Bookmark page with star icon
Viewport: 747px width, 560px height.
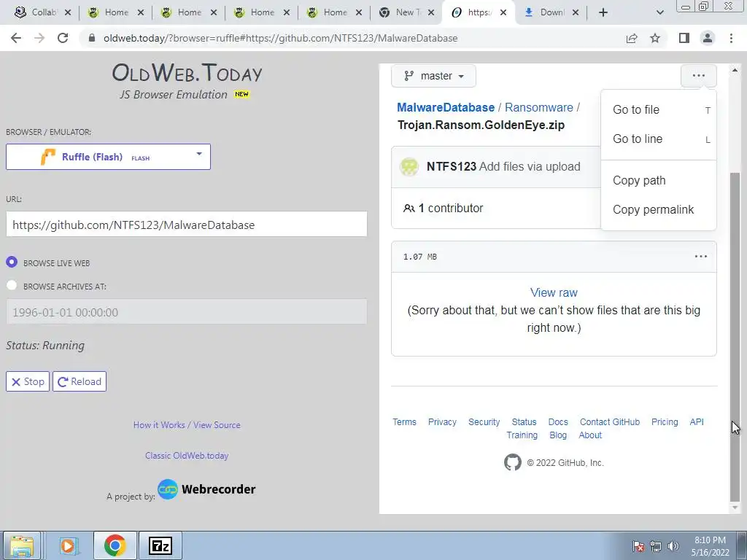point(655,38)
